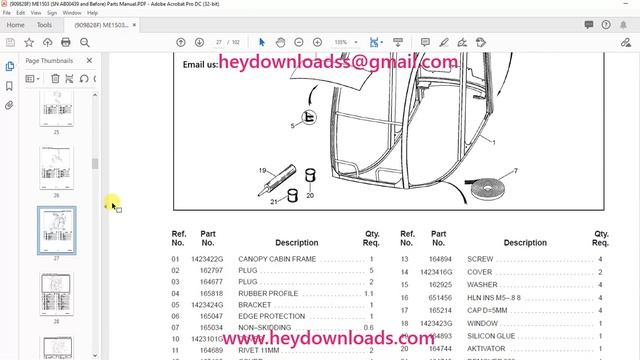The width and height of the screenshot is (640, 360).
Task: Select page 25 thumbnail
Action: [x=56, y=109]
